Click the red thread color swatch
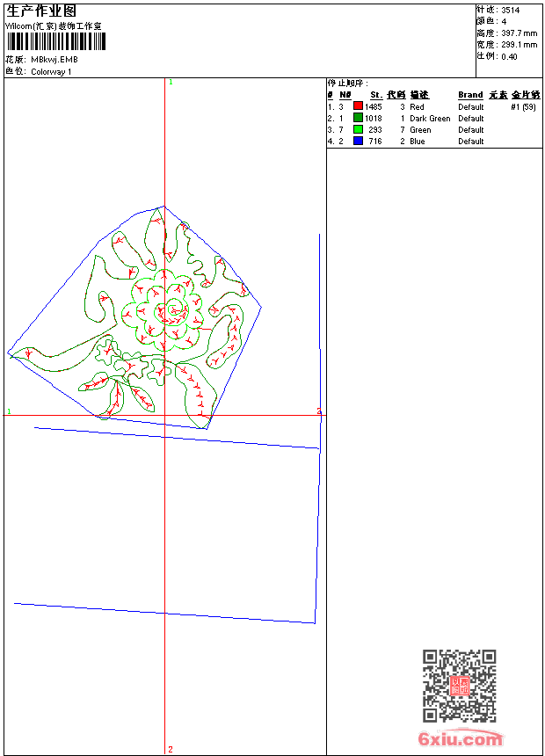Viewport: 545px width, 756px height. (x=358, y=106)
